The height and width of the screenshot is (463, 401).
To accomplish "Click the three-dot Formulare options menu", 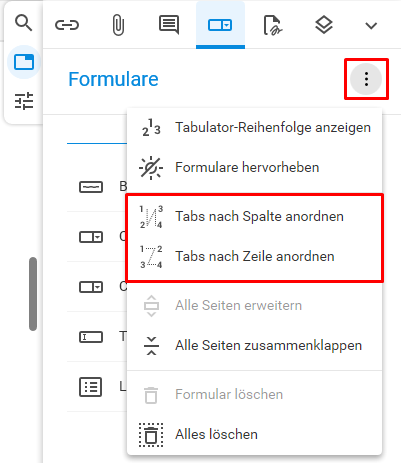I will pyautogui.click(x=366, y=79).
